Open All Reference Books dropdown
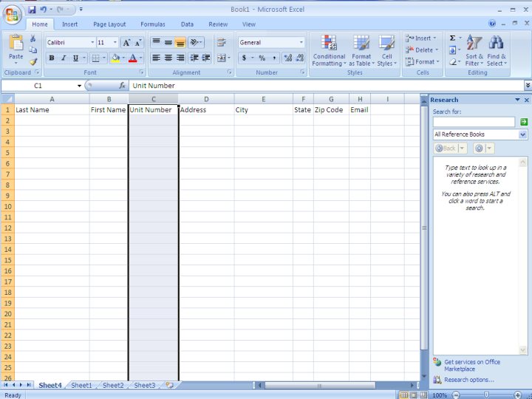This screenshot has width=532, height=399. (x=523, y=134)
